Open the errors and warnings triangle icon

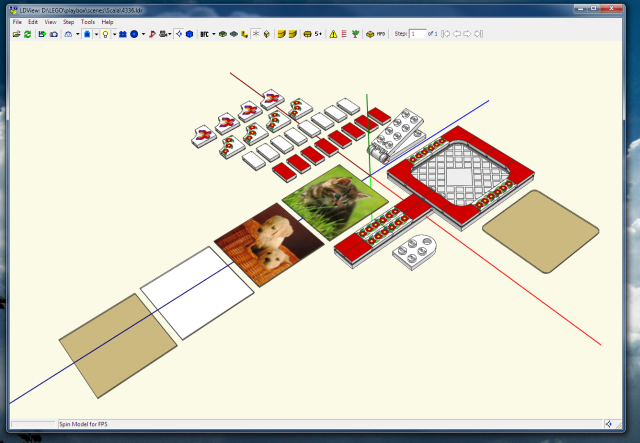pos(333,33)
